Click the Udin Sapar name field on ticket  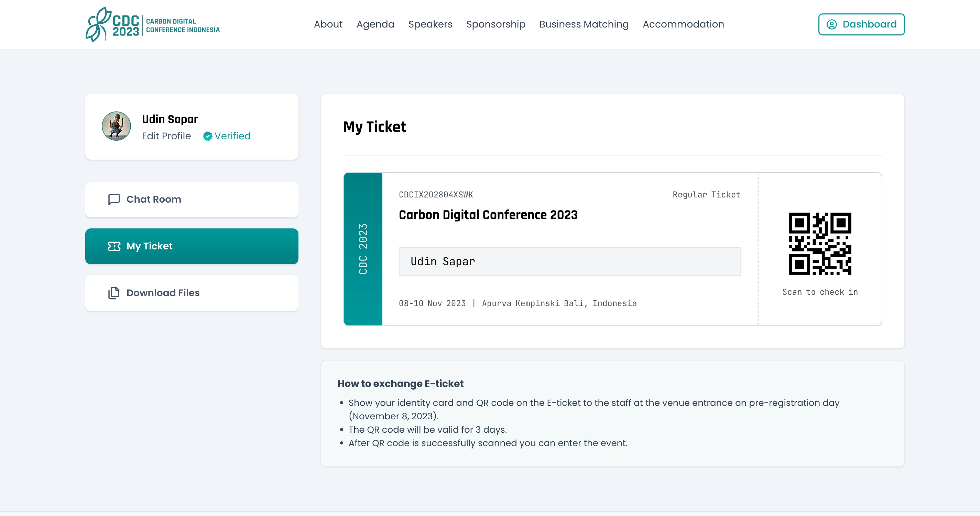pos(569,261)
